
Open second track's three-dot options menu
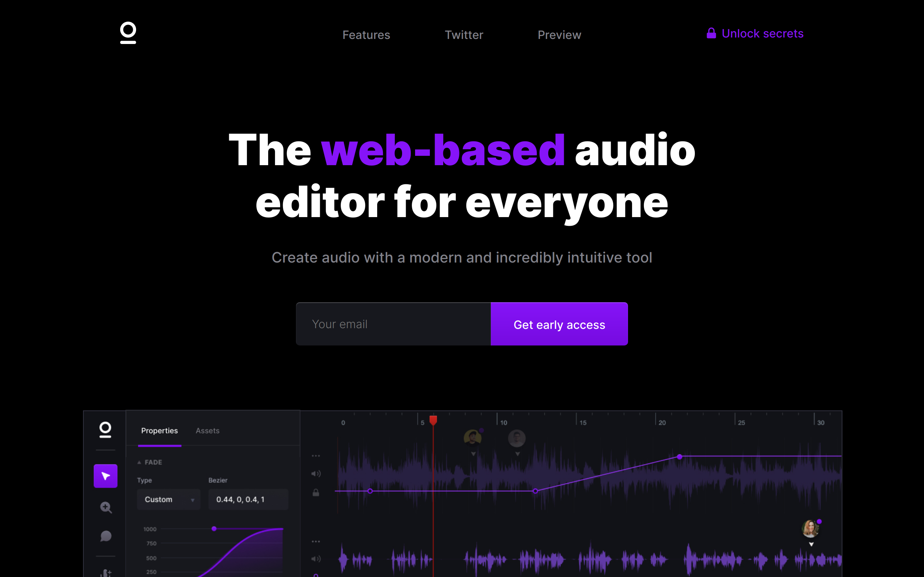pyautogui.click(x=316, y=541)
